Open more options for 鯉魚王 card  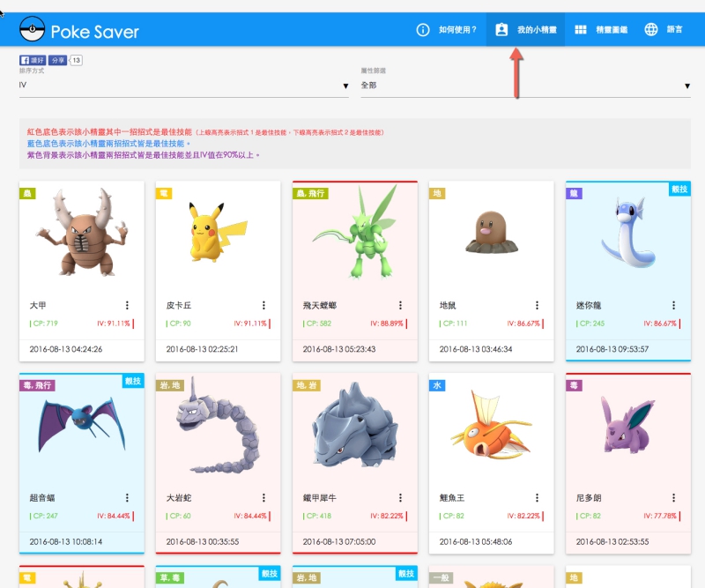[x=538, y=497]
